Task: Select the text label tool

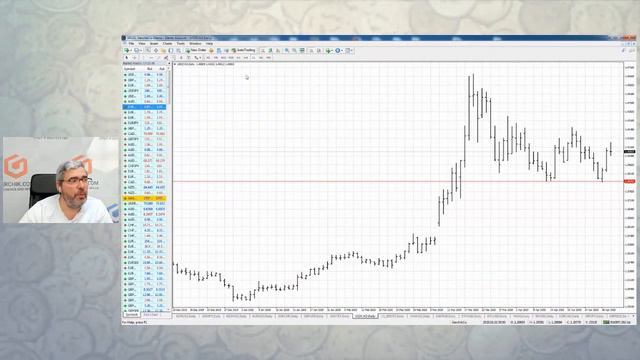Action: pyautogui.click(x=189, y=58)
